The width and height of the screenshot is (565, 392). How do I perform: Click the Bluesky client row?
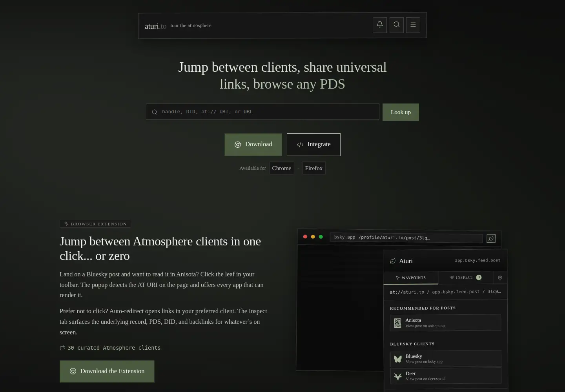pos(446,359)
